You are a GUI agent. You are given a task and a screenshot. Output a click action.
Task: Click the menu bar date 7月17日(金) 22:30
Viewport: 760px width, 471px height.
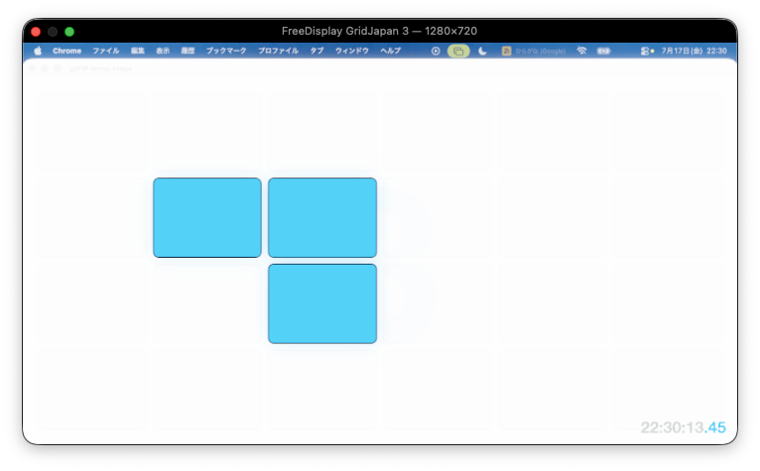(694, 51)
